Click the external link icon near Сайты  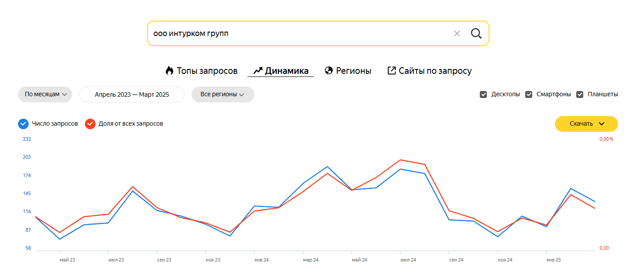pyautogui.click(x=391, y=71)
